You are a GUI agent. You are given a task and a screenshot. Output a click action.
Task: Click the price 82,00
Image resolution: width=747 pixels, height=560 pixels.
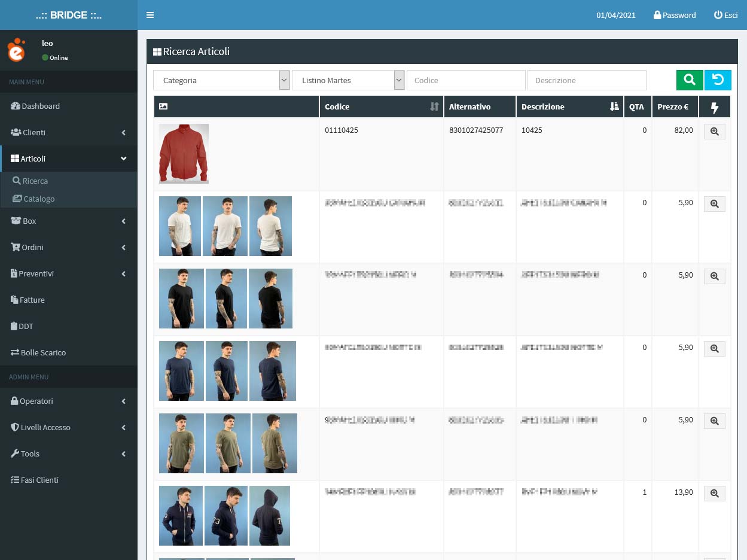pos(684,130)
